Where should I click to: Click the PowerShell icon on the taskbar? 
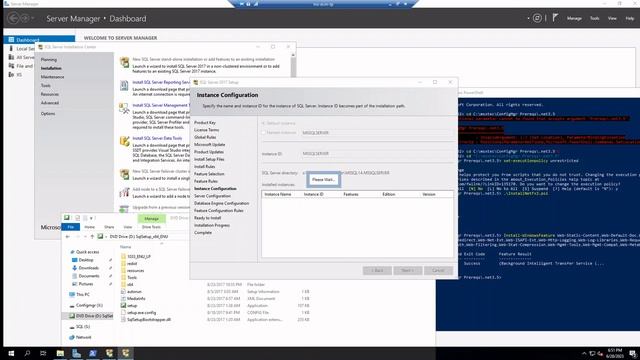pos(93,353)
